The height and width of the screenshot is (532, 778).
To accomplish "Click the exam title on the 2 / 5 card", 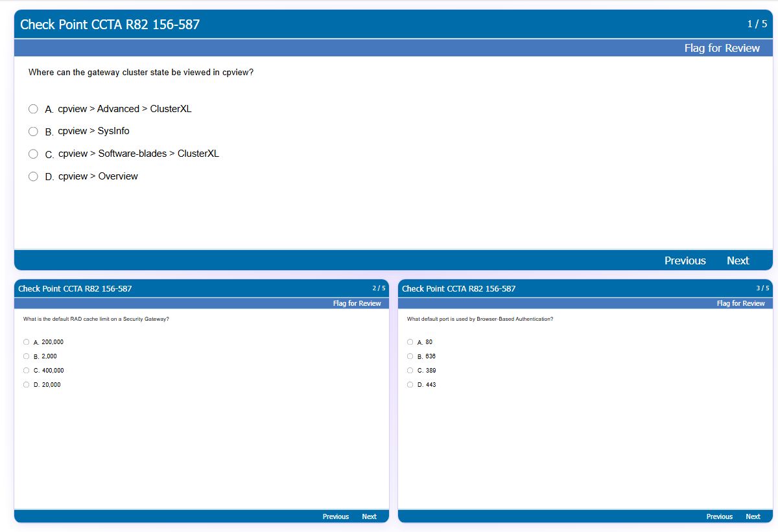I will (x=75, y=288).
